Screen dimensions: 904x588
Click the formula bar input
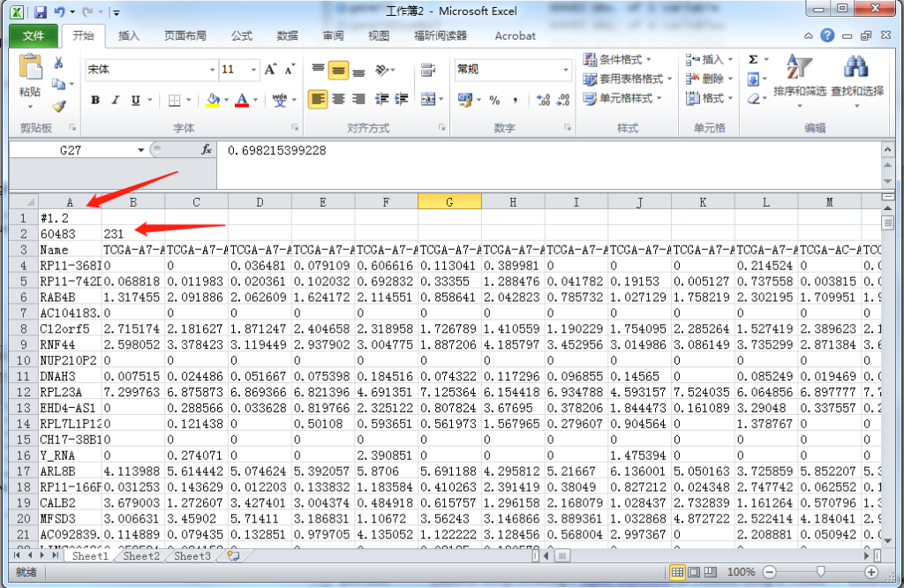(x=548, y=165)
